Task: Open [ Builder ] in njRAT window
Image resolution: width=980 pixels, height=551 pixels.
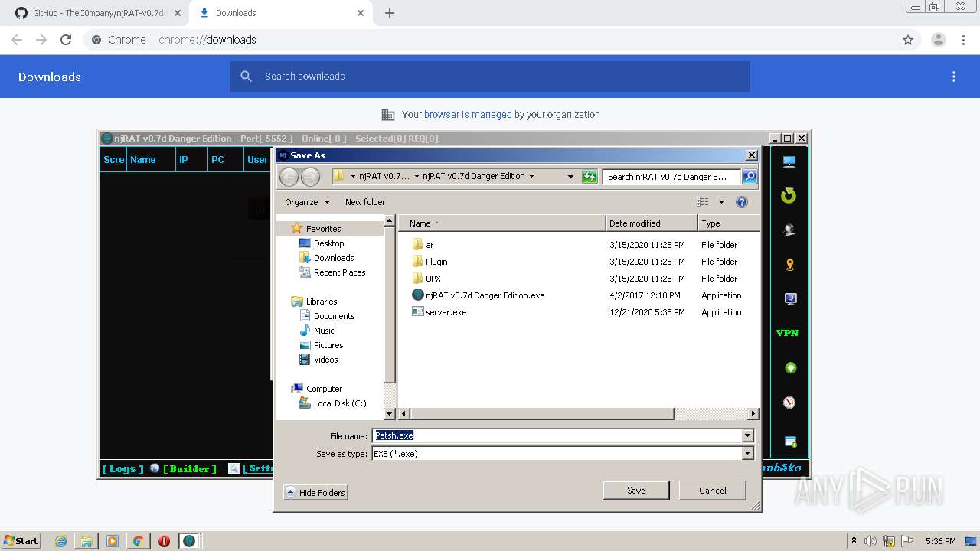Action: [189, 468]
